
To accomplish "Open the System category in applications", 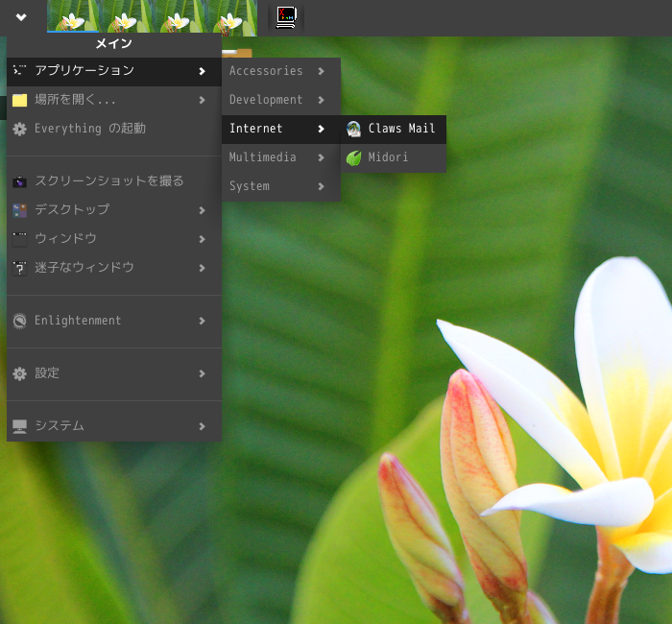I will pos(281,186).
